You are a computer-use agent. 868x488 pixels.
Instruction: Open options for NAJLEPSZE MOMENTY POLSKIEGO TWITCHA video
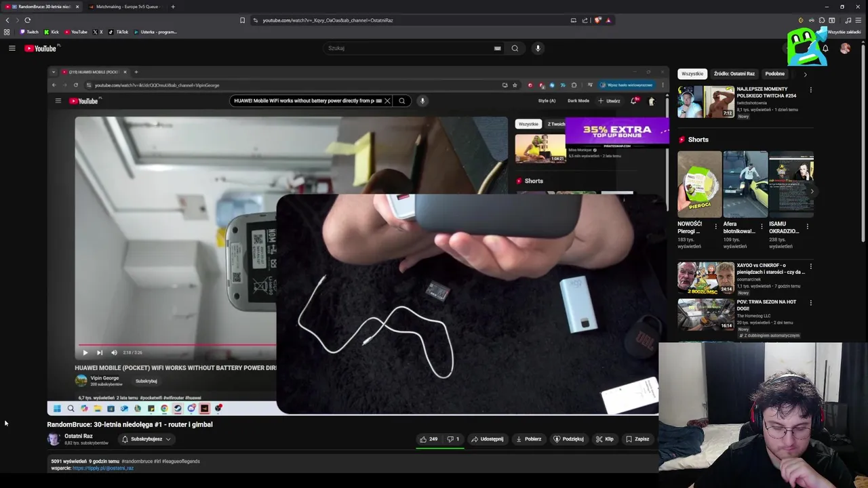[810, 89]
